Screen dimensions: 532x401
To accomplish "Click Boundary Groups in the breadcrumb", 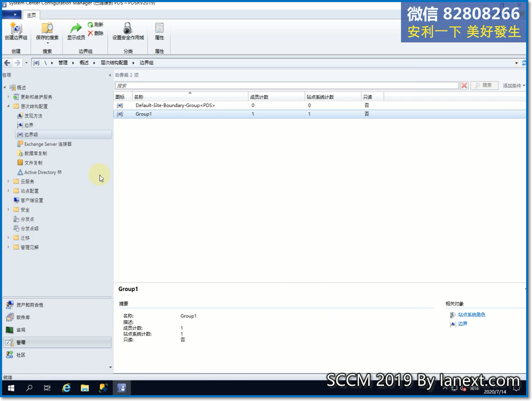I will [147, 63].
